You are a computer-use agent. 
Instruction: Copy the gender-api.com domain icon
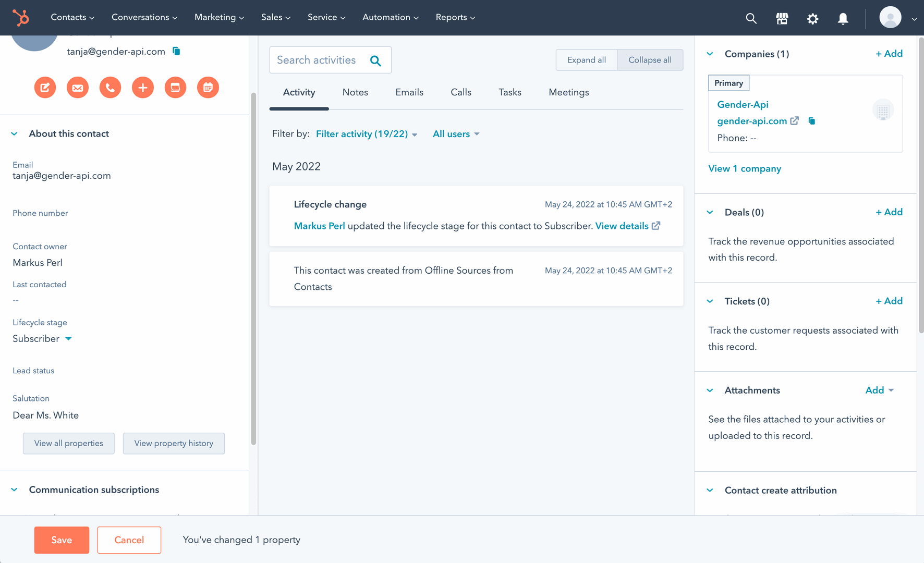pyautogui.click(x=811, y=121)
